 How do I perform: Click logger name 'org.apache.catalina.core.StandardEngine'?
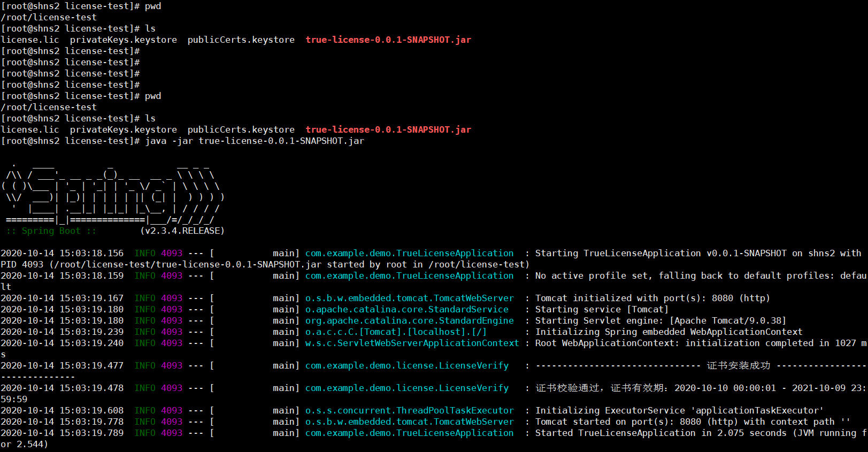click(x=410, y=321)
